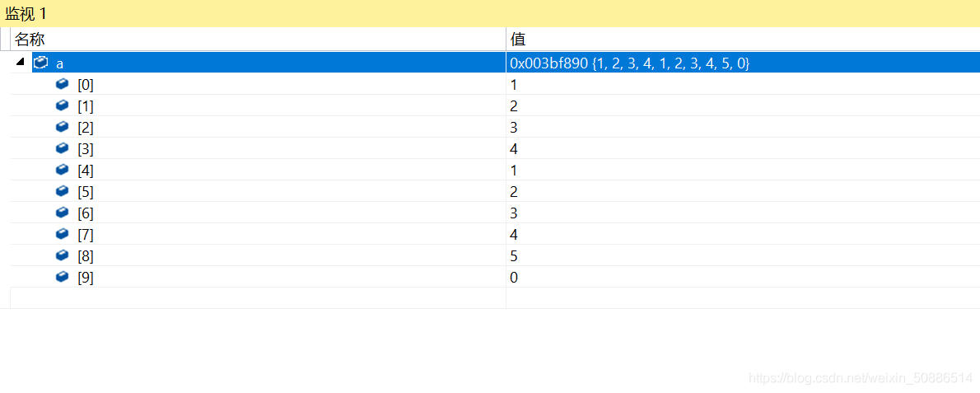Click the 名称 column header
Image resolution: width=980 pixels, height=393 pixels.
(x=258, y=40)
